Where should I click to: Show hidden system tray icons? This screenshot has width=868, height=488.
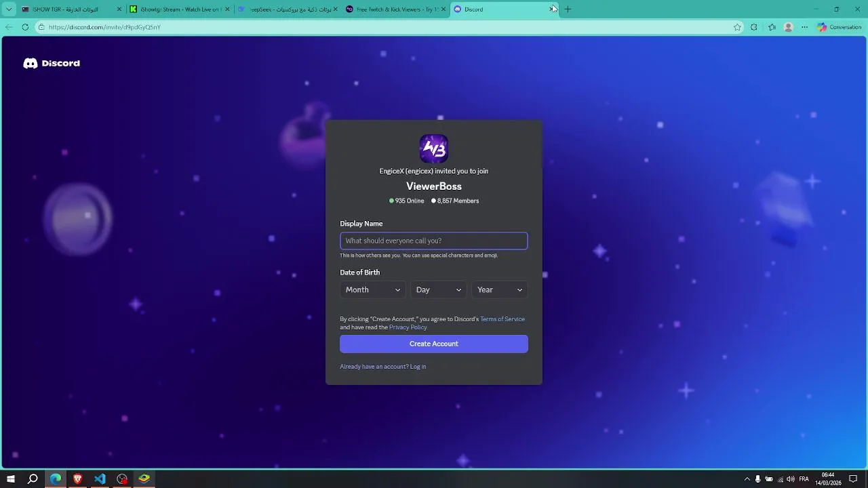pos(747,479)
